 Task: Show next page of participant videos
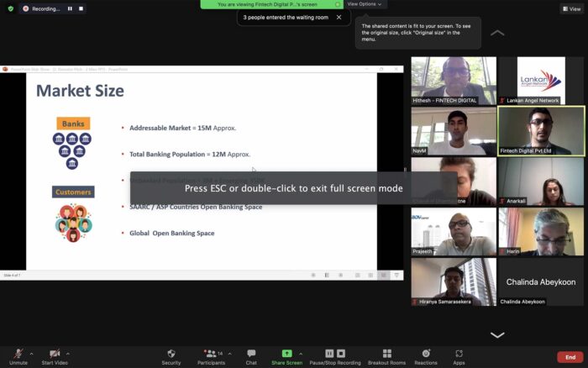497,335
